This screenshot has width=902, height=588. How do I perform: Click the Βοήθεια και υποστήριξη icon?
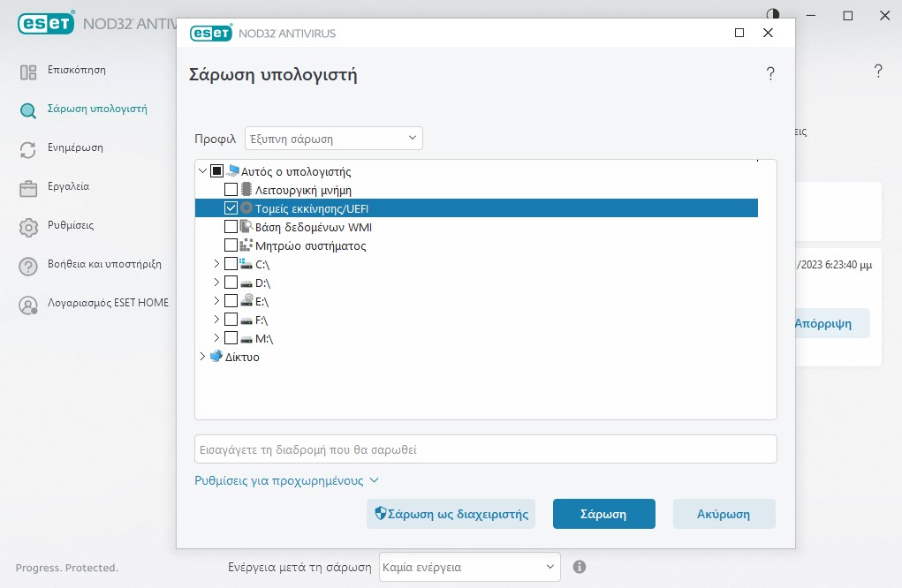[x=27, y=265]
